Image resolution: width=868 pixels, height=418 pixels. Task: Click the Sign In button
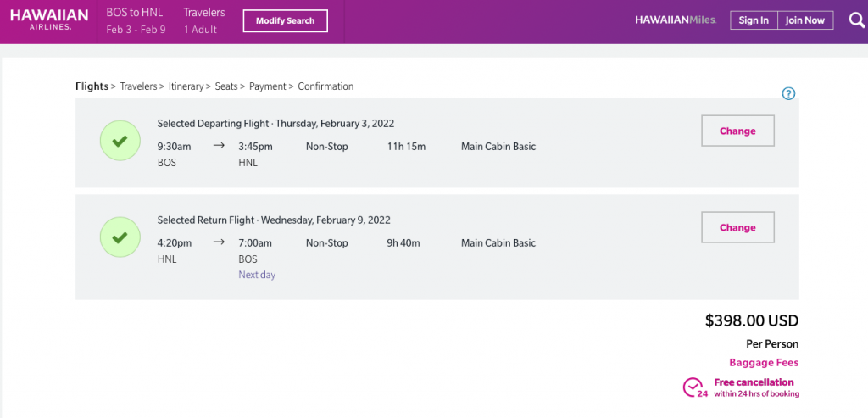point(753,20)
